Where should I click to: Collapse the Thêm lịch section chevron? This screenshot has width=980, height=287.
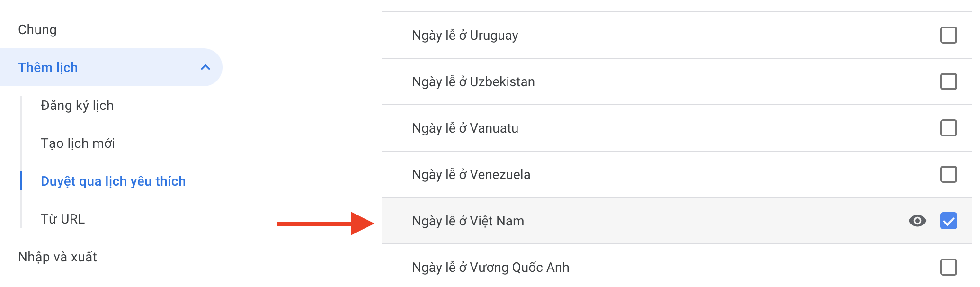point(205,67)
